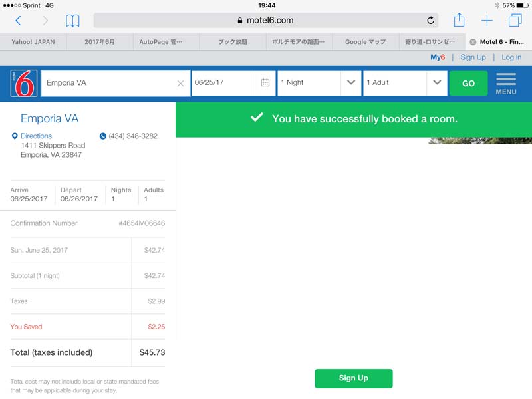Click the Arrive date 06/25/2017

click(x=29, y=199)
